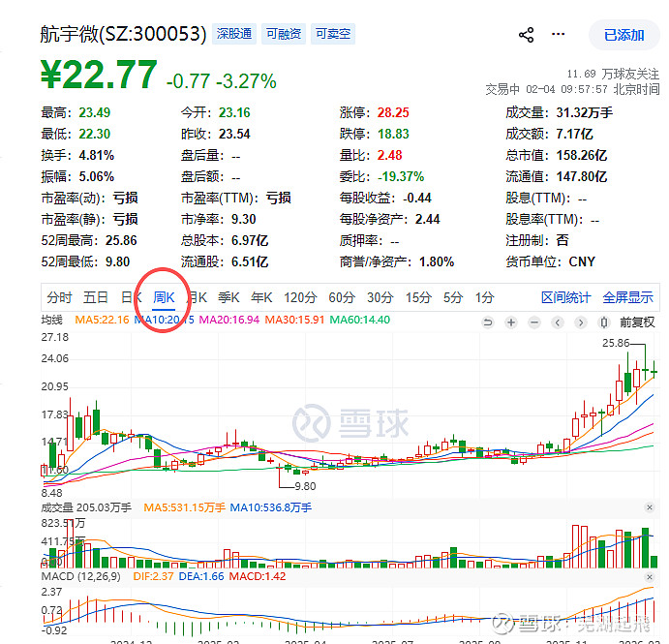The width and height of the screenshot is (669, 644).
Task: Switch to the 年K chart tab
Action: click(261, 297)
